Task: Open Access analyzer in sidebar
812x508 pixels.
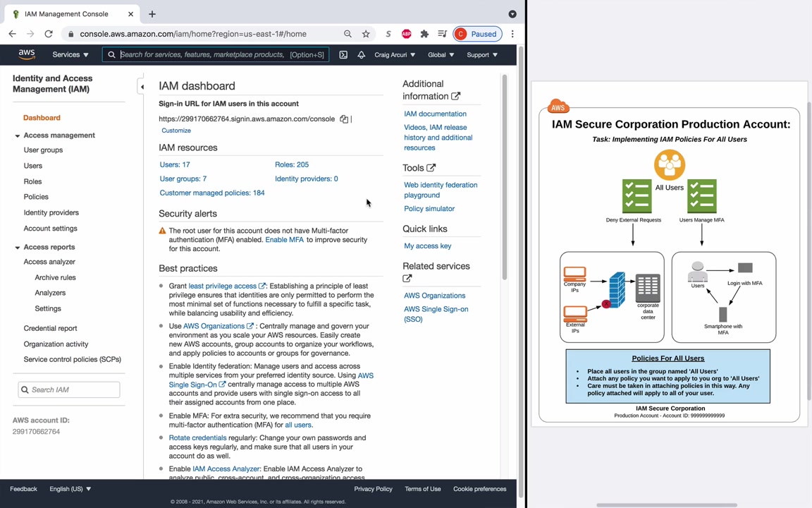Action: tap(49, 262)
